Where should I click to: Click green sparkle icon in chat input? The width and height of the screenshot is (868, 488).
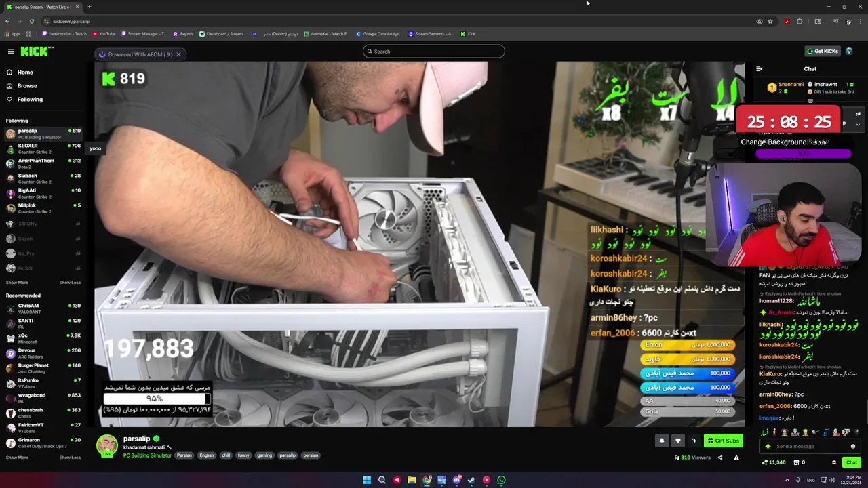(768, 446)
